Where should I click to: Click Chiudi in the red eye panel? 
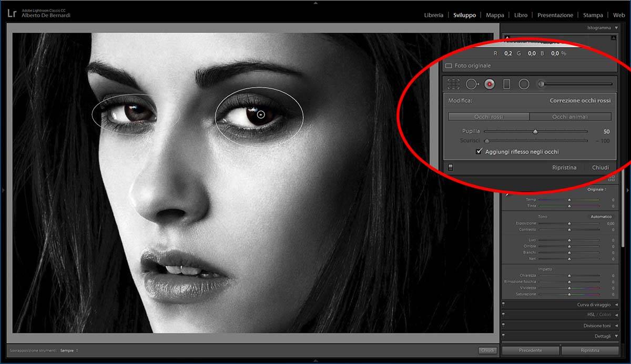click(x=600, y=168)
